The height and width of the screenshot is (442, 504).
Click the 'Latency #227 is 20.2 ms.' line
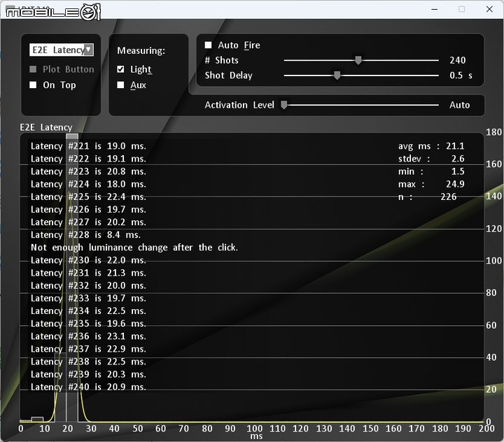(x=88, y=222)
